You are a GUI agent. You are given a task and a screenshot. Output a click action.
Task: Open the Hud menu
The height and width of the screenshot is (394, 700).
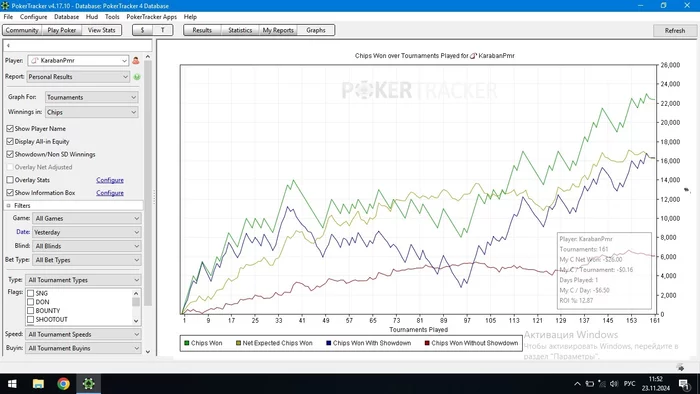tap(92, 17)
